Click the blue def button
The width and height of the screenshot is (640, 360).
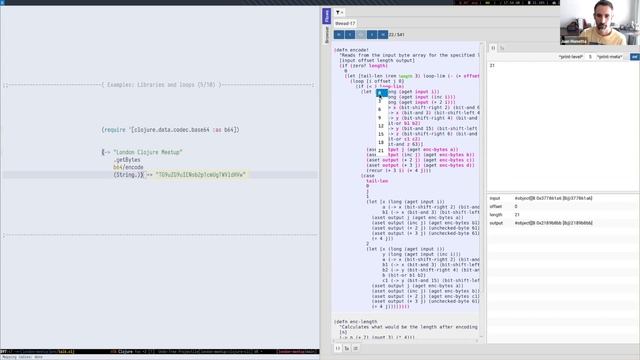(634, 57)
